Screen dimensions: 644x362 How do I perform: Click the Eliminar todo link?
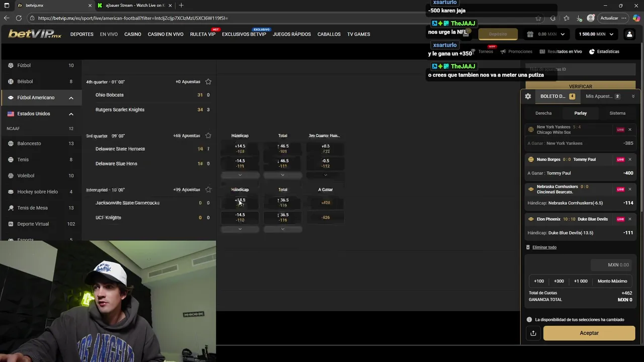point(544,247)
